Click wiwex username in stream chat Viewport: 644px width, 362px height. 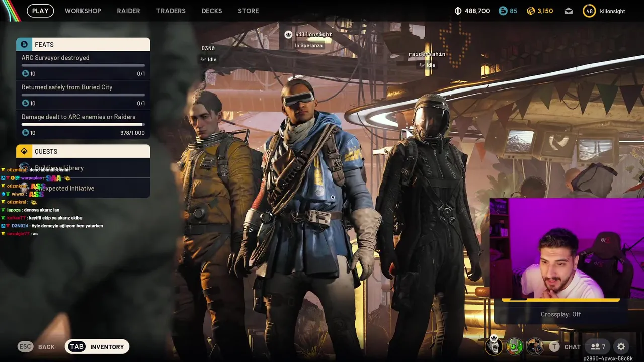[18, 194]
